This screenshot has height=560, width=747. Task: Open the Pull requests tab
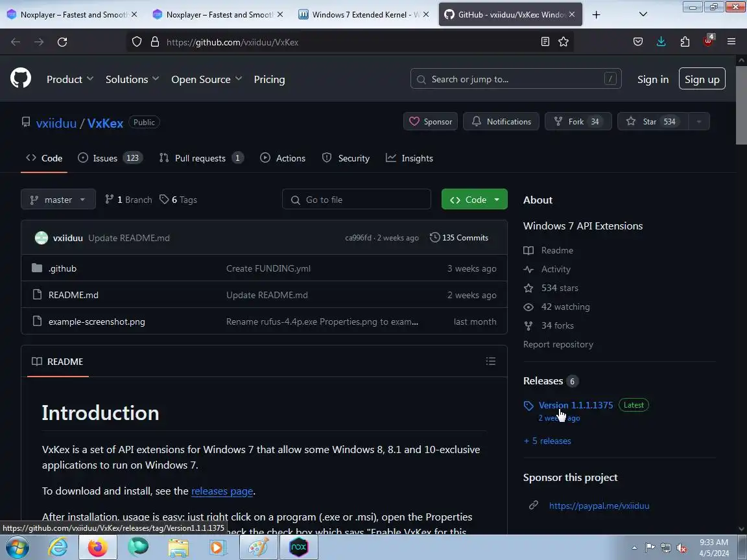pos(201,158)
